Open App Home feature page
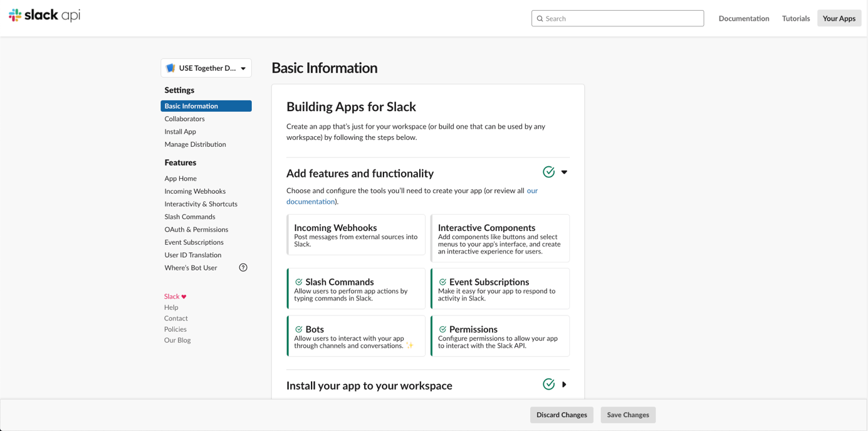The image size is (868, 431). click(180, 179)
